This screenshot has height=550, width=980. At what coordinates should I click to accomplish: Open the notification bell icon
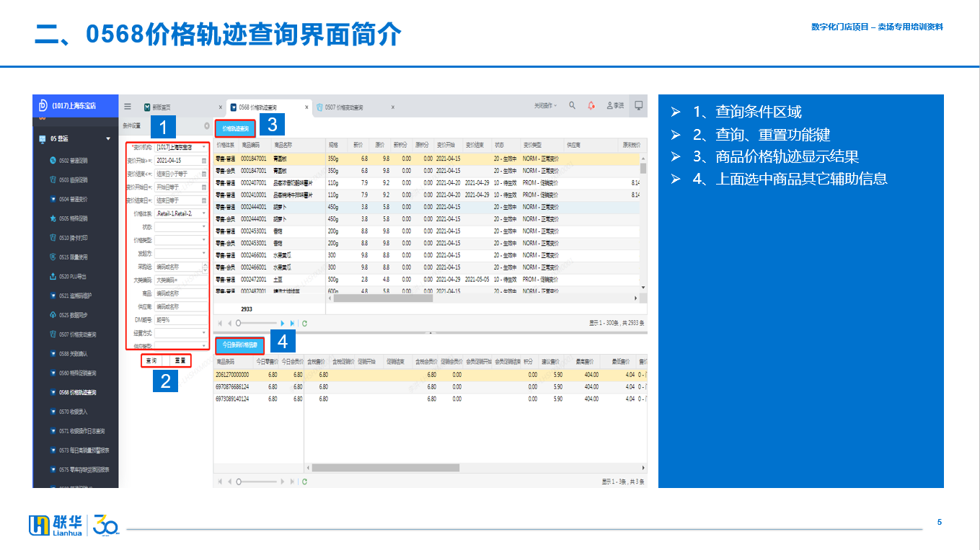pyautogui.click(x=591, y=105)
